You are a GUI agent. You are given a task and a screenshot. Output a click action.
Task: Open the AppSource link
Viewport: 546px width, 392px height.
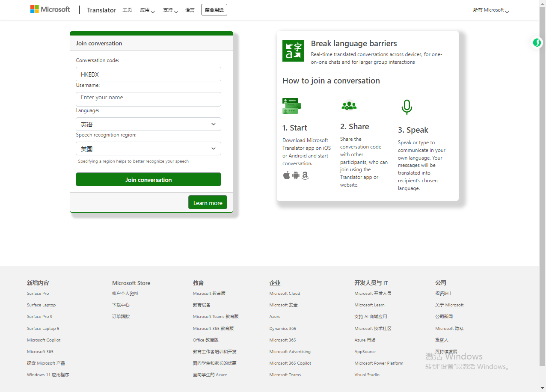click(x=365, y=352)
